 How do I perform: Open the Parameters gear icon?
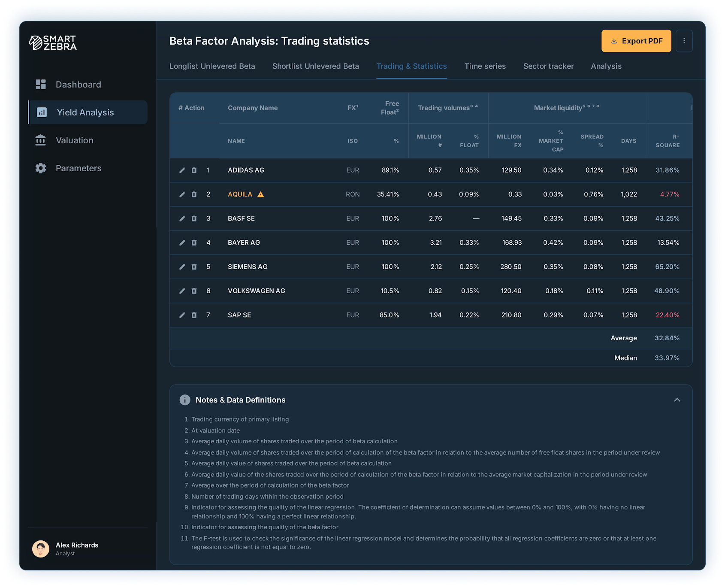[41, 168]
